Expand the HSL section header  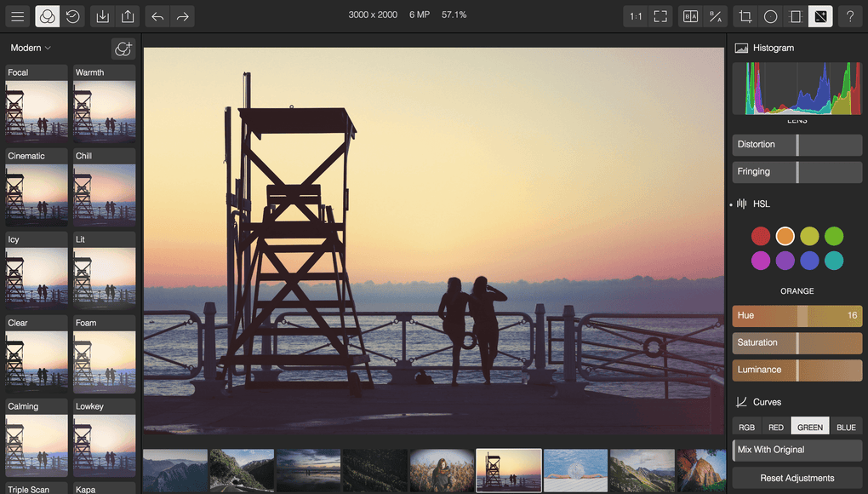coord(761,204)
